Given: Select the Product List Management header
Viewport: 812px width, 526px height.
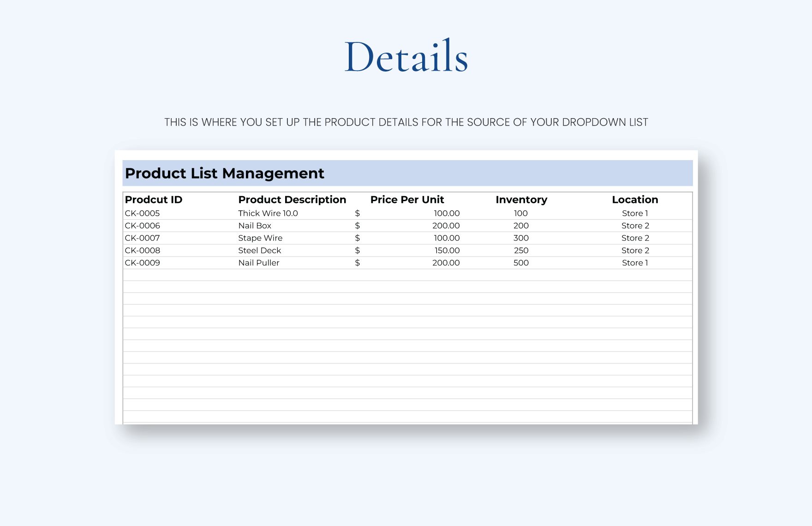Looking at the screenshot, I should tap(225, 173).
